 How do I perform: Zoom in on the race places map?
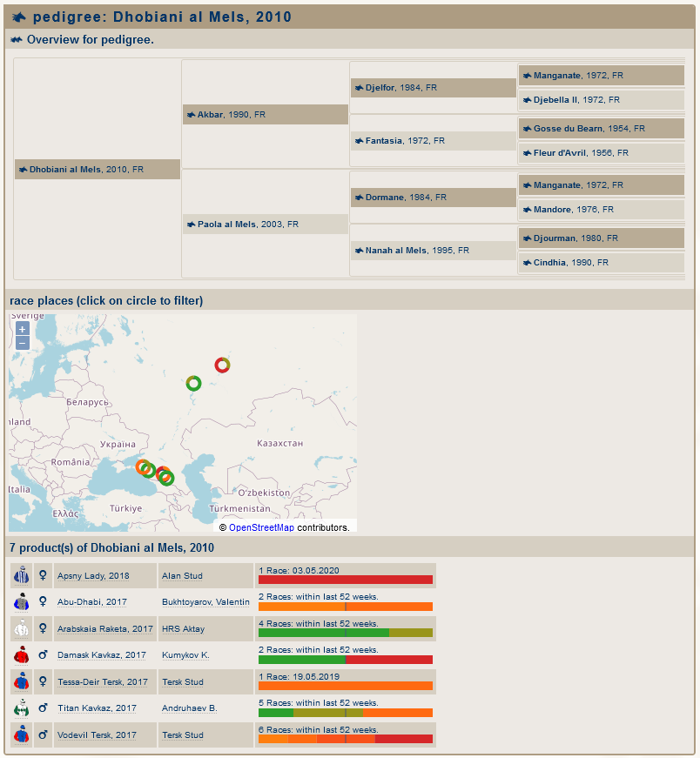pyautogui.click(x=22, y=329)
